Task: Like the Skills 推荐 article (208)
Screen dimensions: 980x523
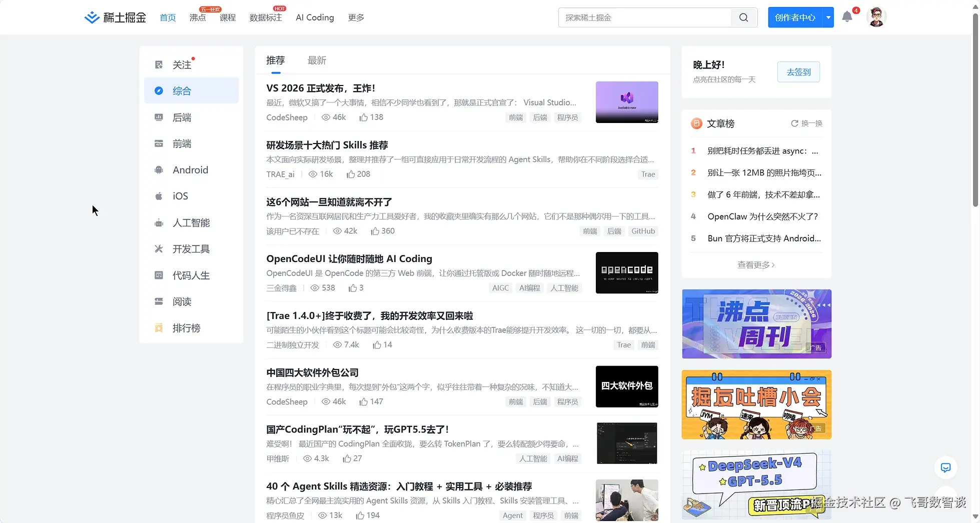Action: click(351, 174)
